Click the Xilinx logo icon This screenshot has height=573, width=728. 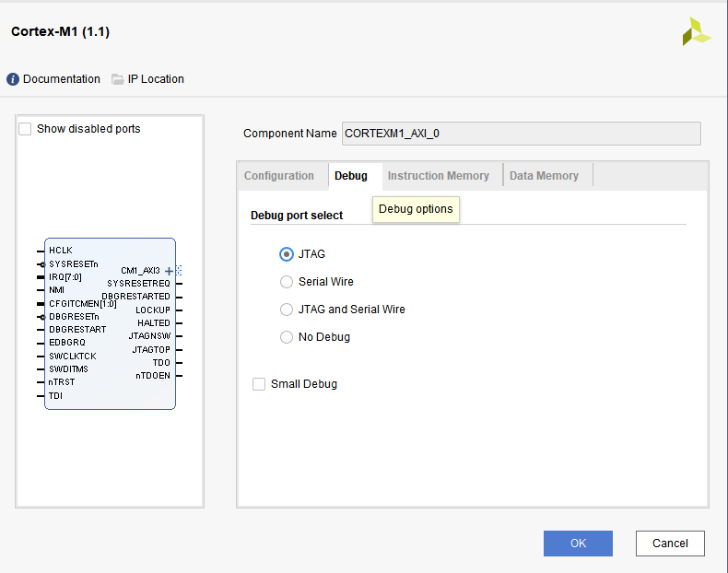coord(696,31)
